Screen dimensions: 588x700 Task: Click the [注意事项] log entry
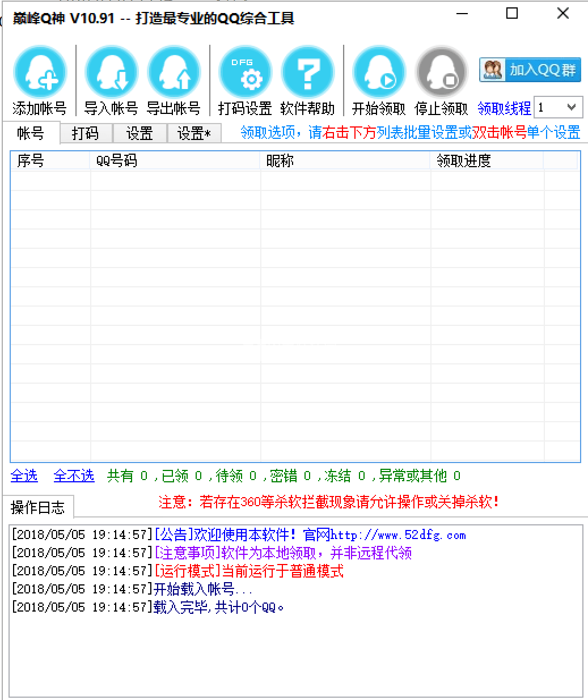[211, 553]
